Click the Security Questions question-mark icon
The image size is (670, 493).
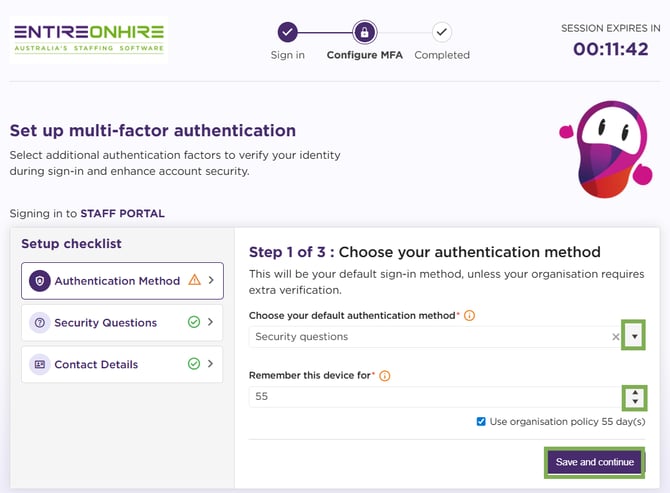tap(40, 323)
